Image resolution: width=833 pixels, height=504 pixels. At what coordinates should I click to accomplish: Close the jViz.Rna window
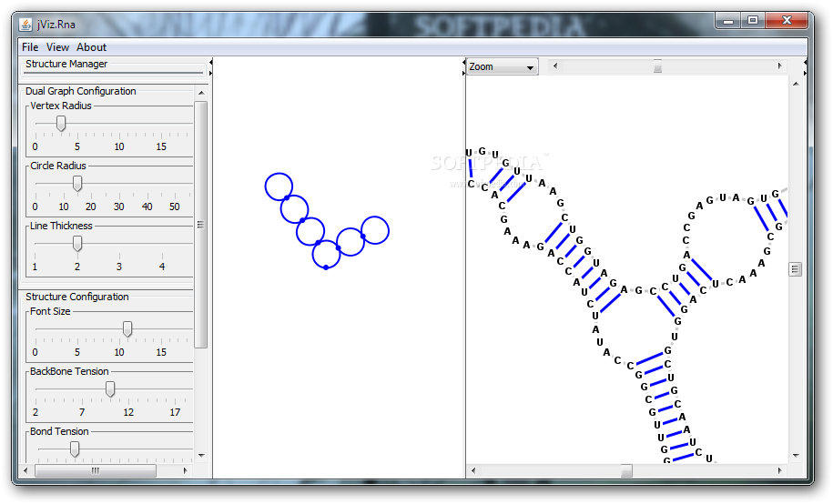tap(787, 21)
